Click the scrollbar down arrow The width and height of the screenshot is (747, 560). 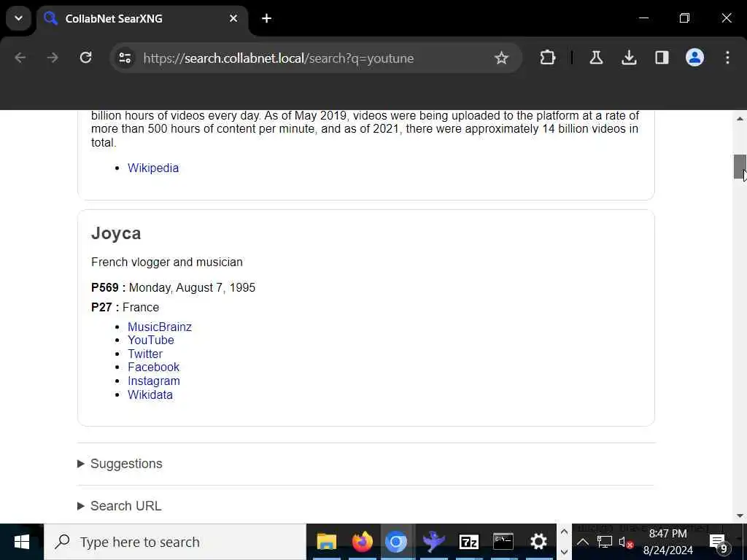tap(740, 516)
